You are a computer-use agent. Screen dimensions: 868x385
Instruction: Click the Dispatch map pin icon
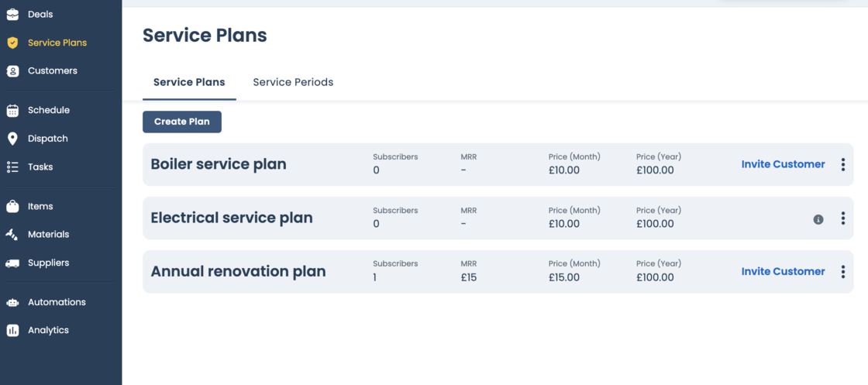pyautogui.click(x=12, y=139)
